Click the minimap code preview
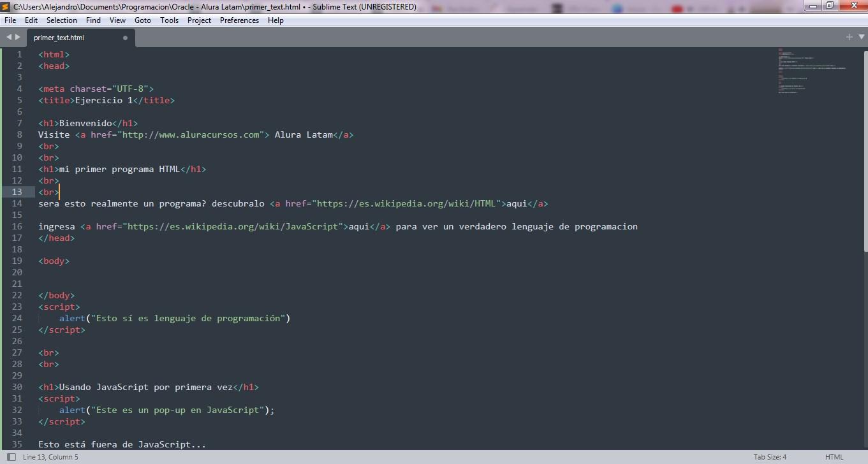868x464 pixels. click(812, 71)
